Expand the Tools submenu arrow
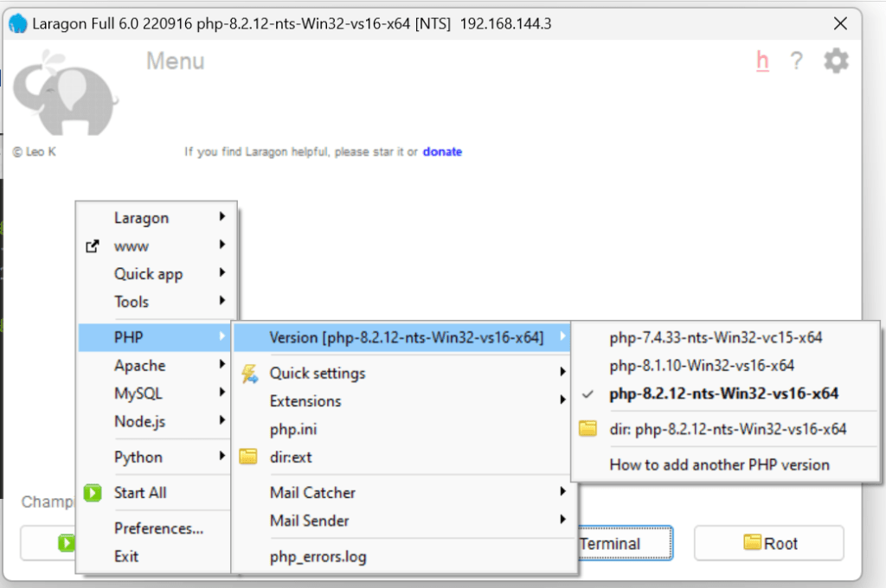The height and width of the screenshot is (588, 886). tap(222, 301)
